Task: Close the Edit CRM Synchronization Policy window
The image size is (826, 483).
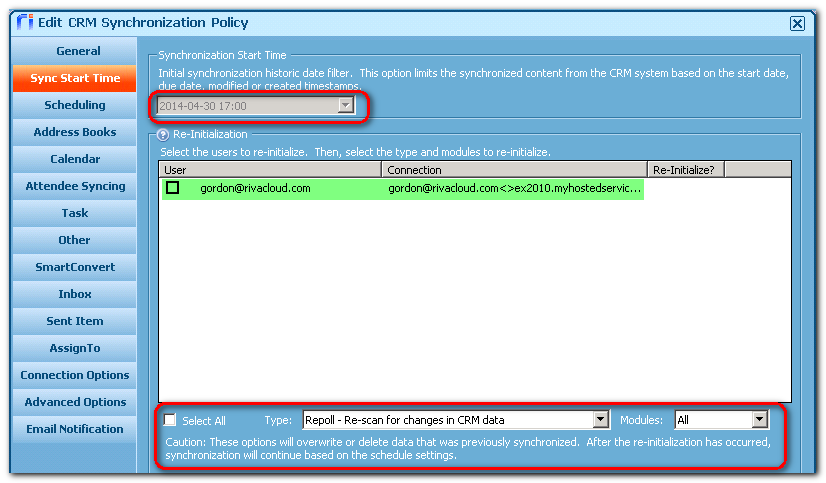Action: [797, 23]
